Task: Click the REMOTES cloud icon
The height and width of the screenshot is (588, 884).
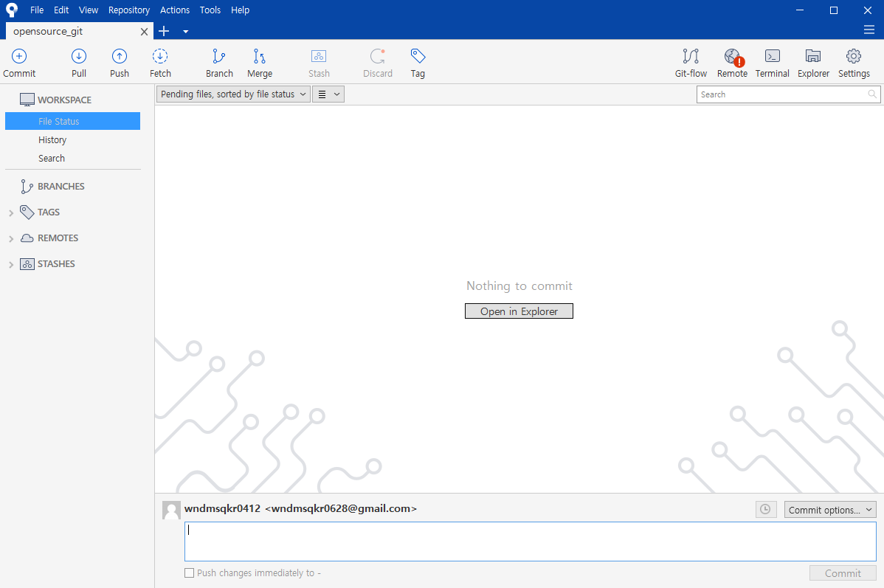Action: 27,238
